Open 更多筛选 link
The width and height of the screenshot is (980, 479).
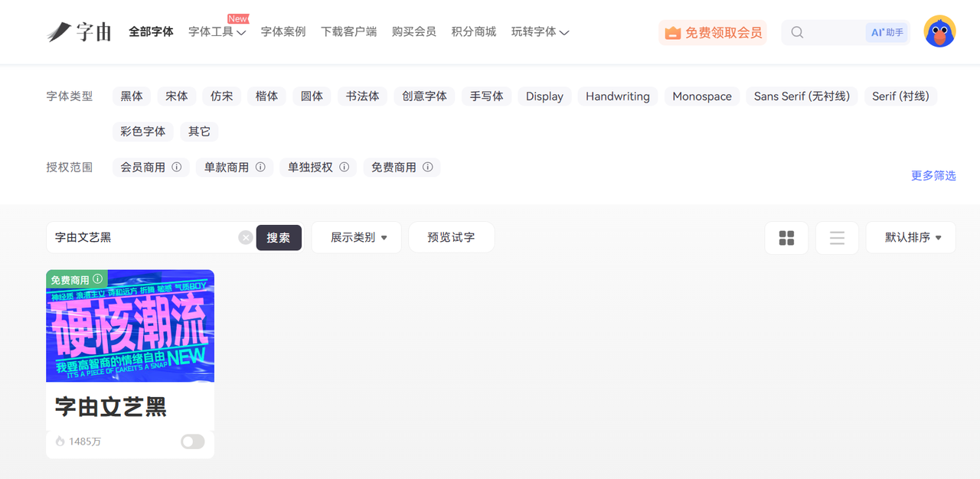click(933, 175)
